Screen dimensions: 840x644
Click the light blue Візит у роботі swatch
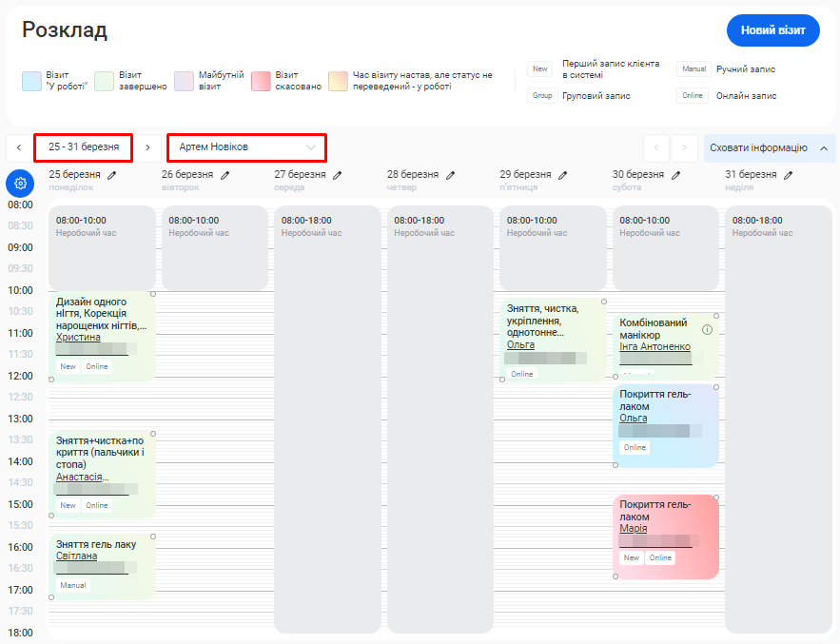point(31,81)
